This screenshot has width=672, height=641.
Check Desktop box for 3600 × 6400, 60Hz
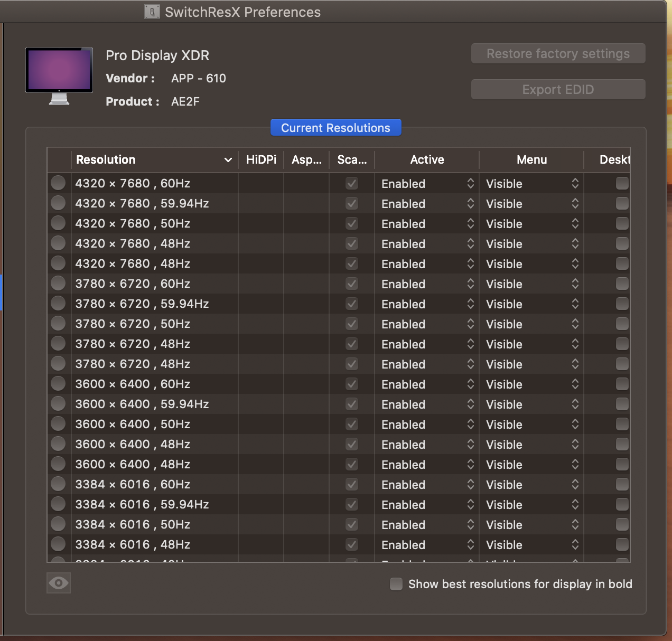point(622,384)
